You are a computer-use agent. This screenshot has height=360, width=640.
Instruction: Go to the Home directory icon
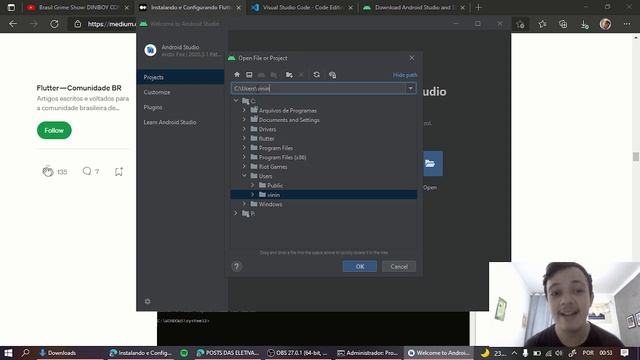coord(237,75)
